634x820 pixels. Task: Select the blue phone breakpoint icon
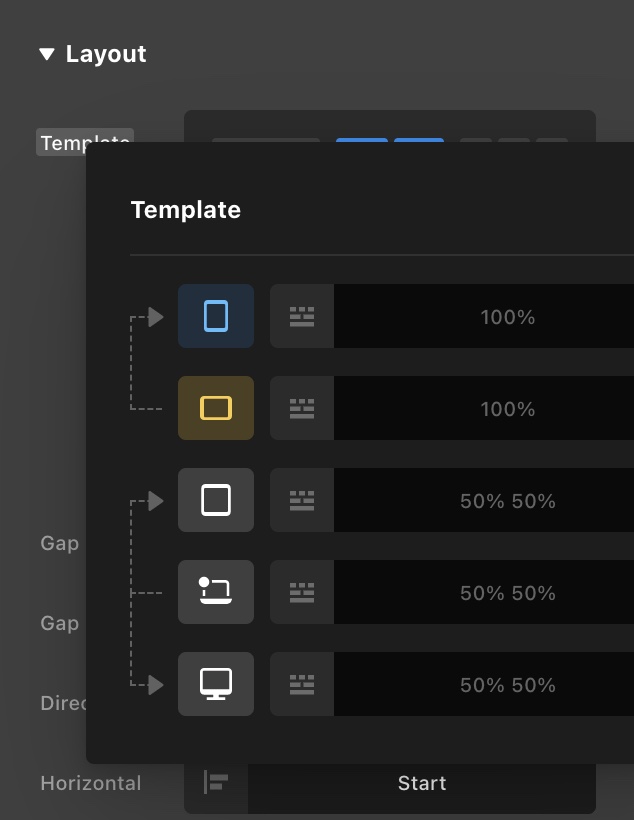216,316
